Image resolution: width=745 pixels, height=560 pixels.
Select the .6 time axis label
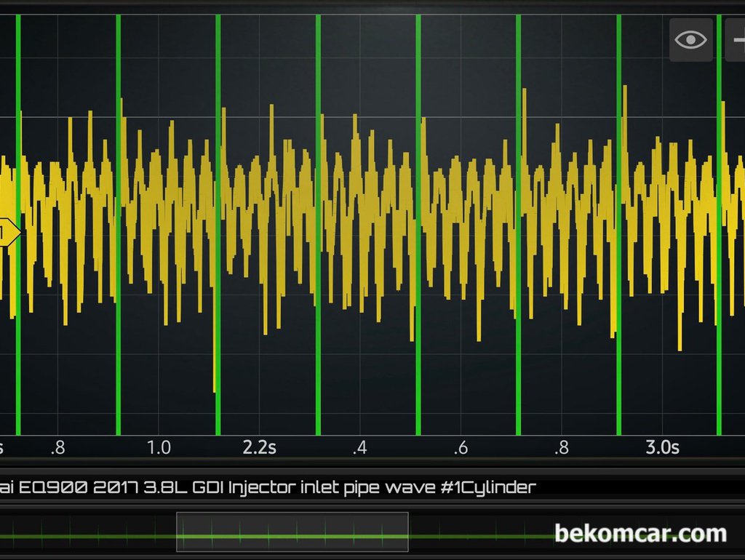pos(460,447)
